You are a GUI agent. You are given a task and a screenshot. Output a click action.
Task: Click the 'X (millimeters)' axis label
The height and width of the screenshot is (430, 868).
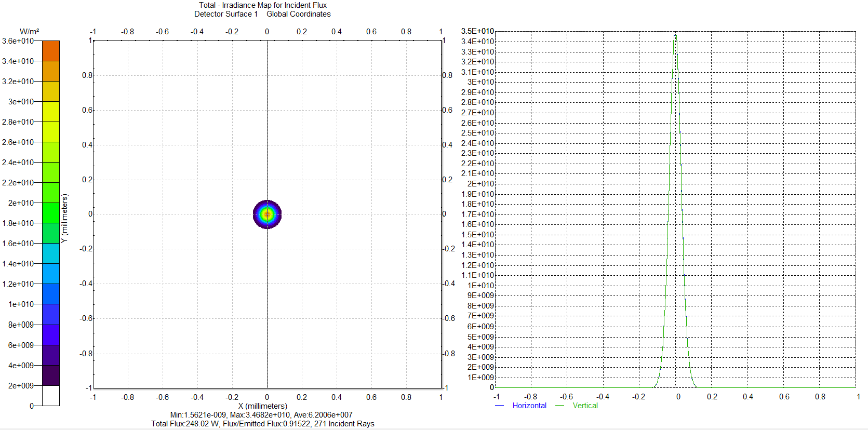(262, 406)
